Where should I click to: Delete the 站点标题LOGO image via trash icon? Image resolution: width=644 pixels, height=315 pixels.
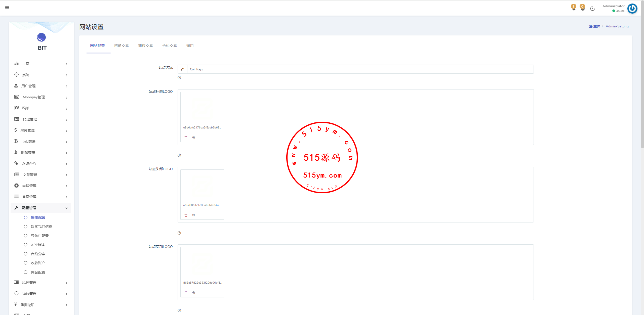(186, 138)
